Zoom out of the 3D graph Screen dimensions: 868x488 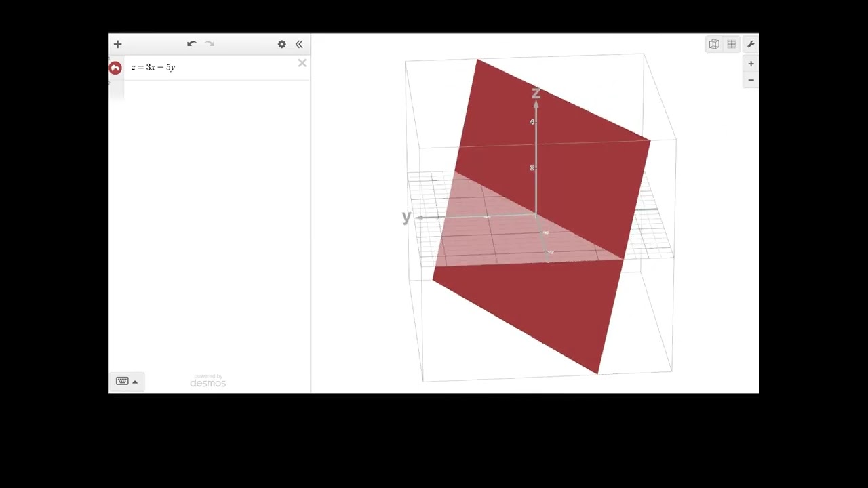751,80
